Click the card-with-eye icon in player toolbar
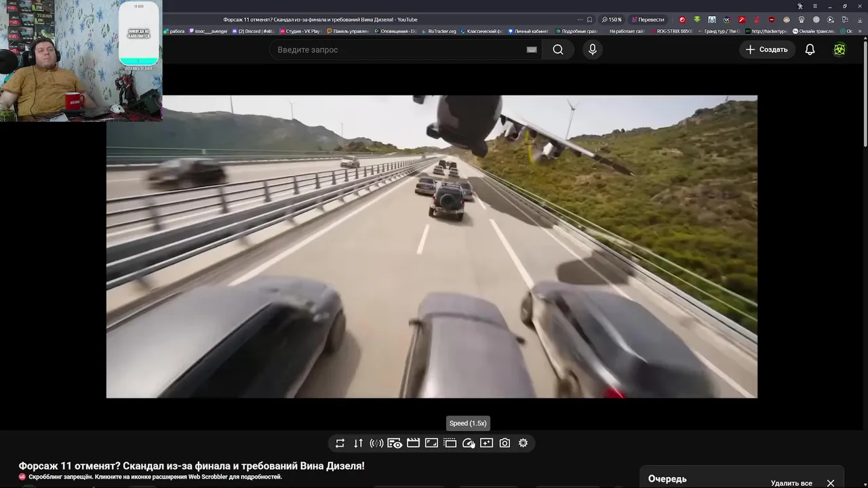Image resolution: width=868 pixels, height=488 pixels. click(395, 443)
